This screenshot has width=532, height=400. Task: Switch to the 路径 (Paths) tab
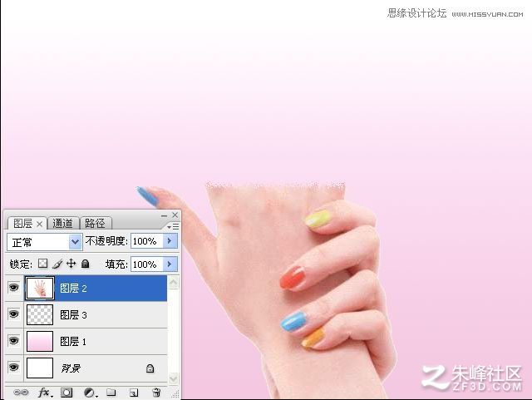point(96,223)
